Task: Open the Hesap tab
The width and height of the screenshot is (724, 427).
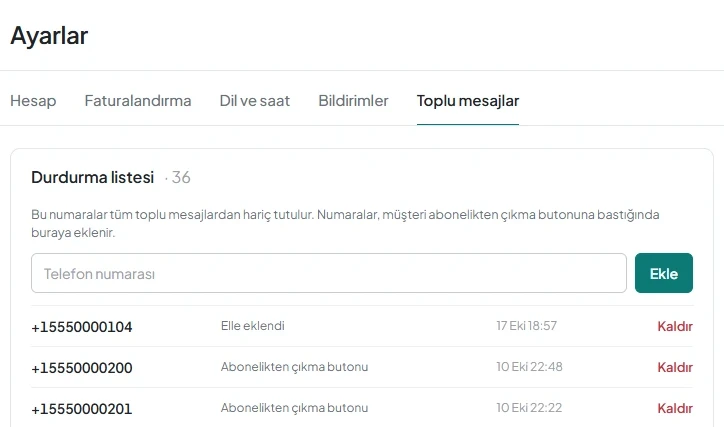Action: click(x=33, y=101)
